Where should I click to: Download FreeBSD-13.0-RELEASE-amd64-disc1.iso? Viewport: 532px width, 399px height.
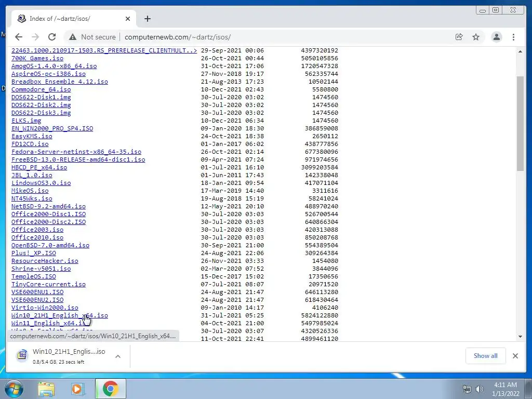click(78, 160)
